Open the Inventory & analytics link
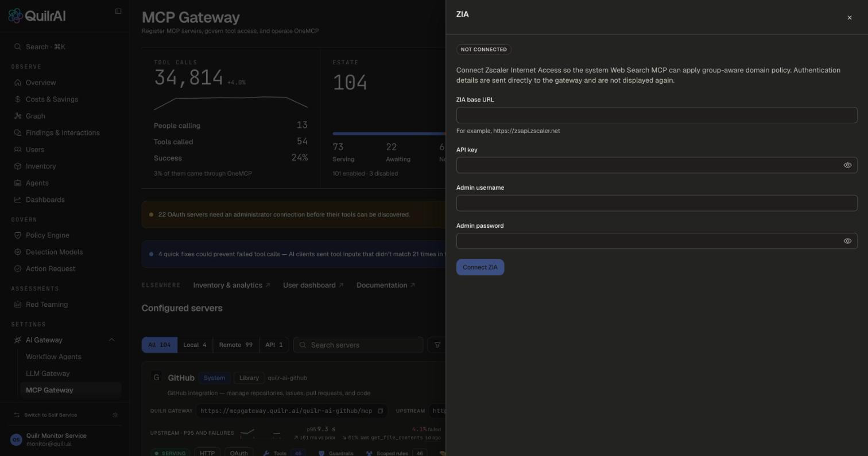This screenshot has height=456, width=868. click(x=231, y=285)
